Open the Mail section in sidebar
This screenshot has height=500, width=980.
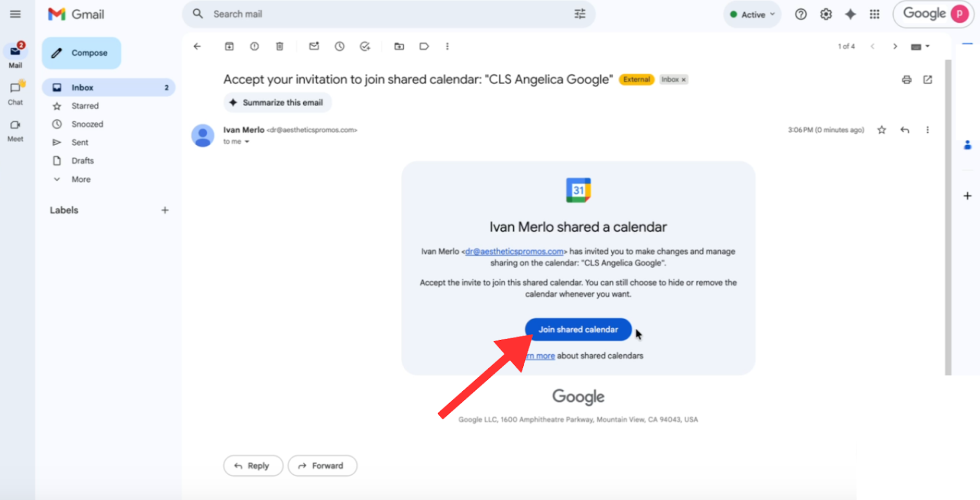[x=15, y=55]
